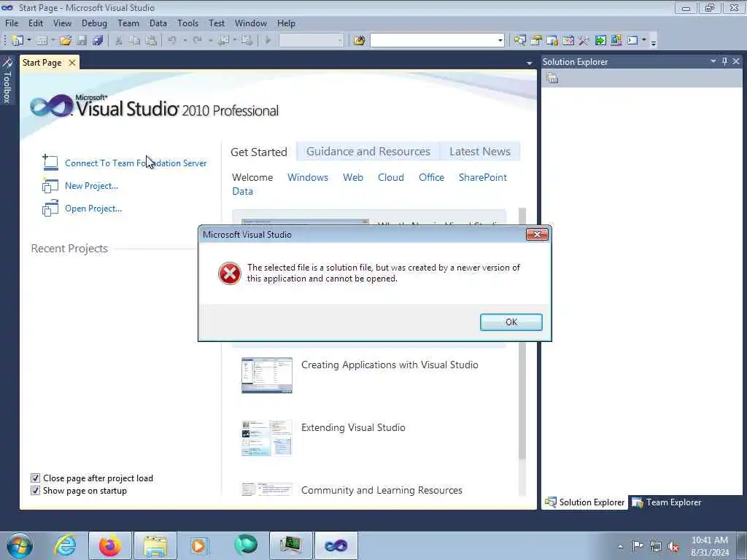The image size is (747, 560).
Task: Click the Undo arrow icon
Action: 172,41
